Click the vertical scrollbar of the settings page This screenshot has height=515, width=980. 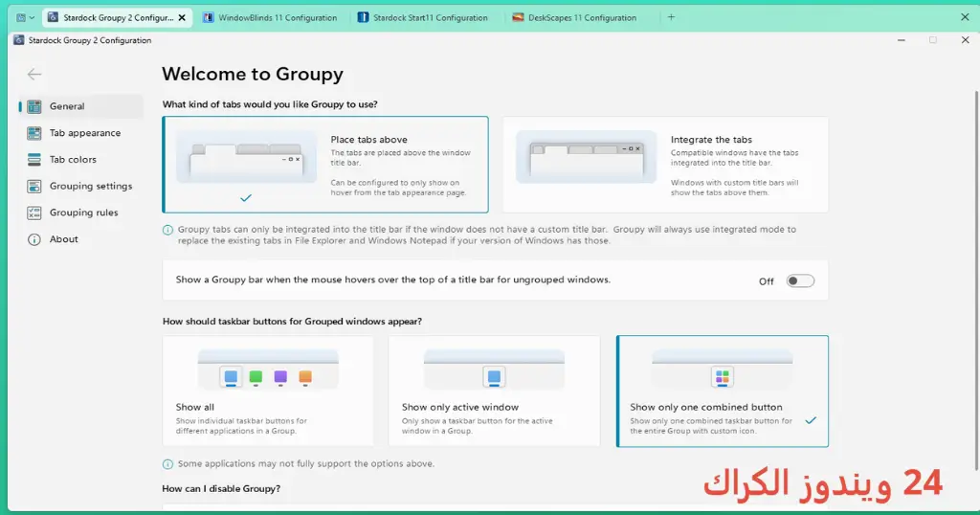click(976, 280)
